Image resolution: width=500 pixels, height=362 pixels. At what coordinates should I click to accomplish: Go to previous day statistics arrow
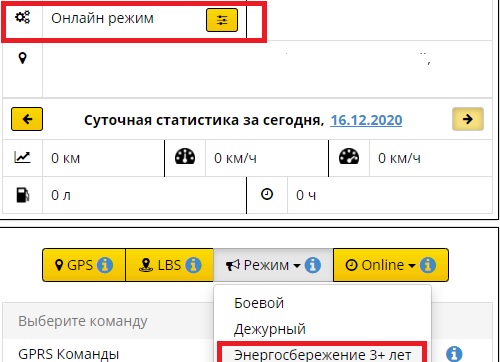click(x=27, y=119)
